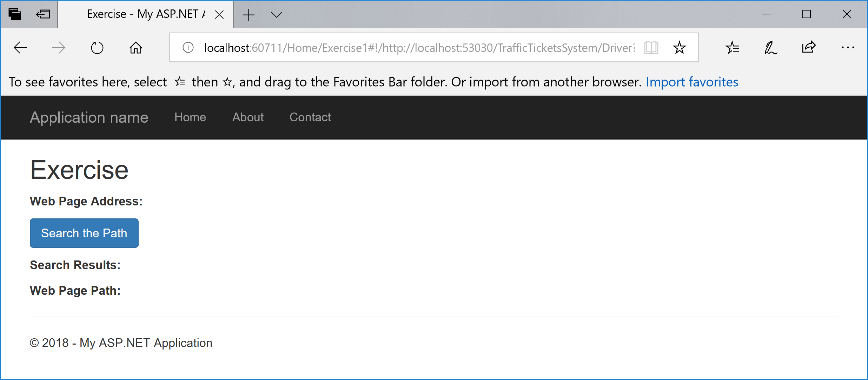Show tabs you've set aside

pyautogui.click(x=15, y=14)
